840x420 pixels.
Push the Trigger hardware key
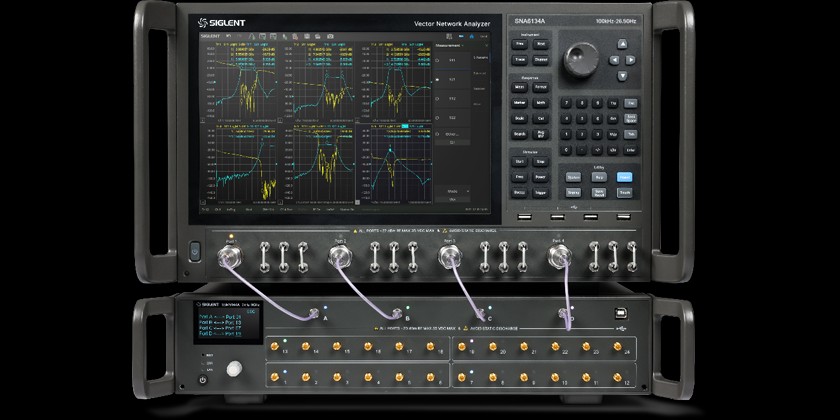point(541,192)
